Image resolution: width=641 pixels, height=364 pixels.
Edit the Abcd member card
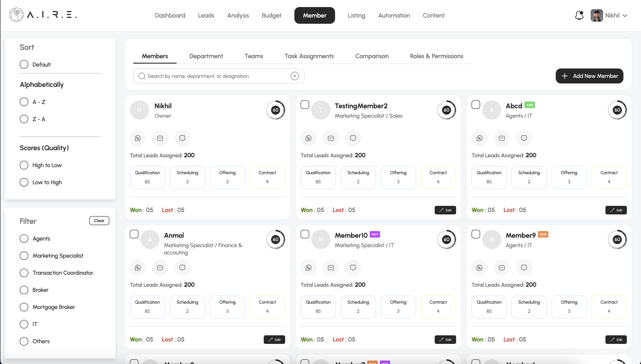click(616, 210)
